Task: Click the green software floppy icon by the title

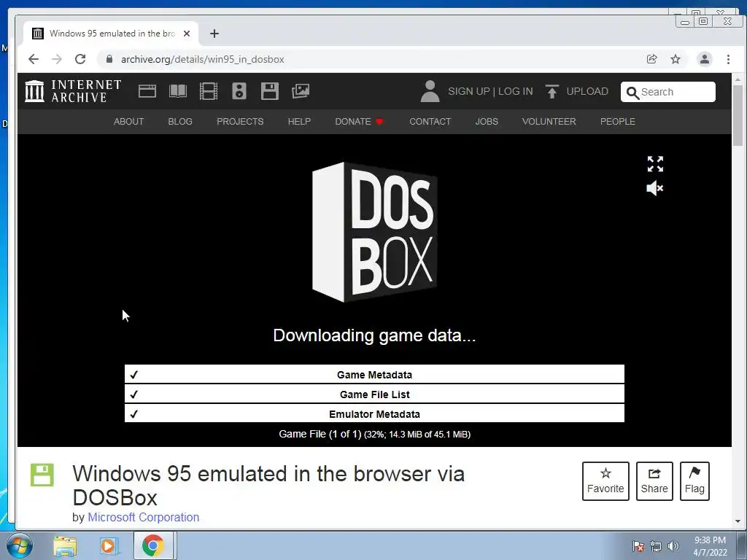Action: (42, 475)
